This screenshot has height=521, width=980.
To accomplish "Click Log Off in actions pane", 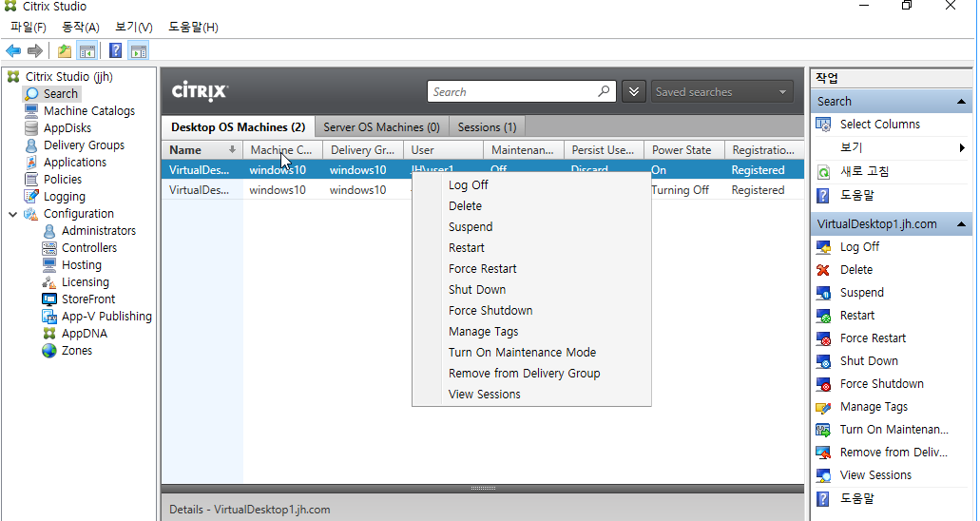I will (x=859, y=247).
